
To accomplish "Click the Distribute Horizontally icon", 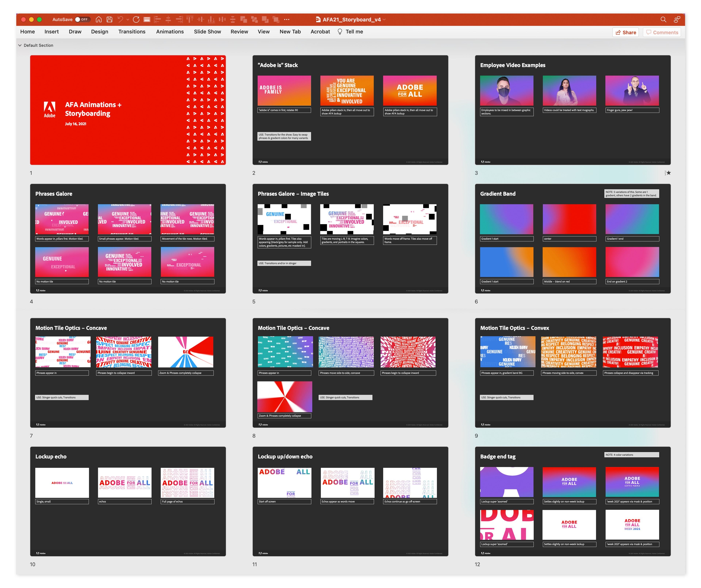I will coord(222,19).
